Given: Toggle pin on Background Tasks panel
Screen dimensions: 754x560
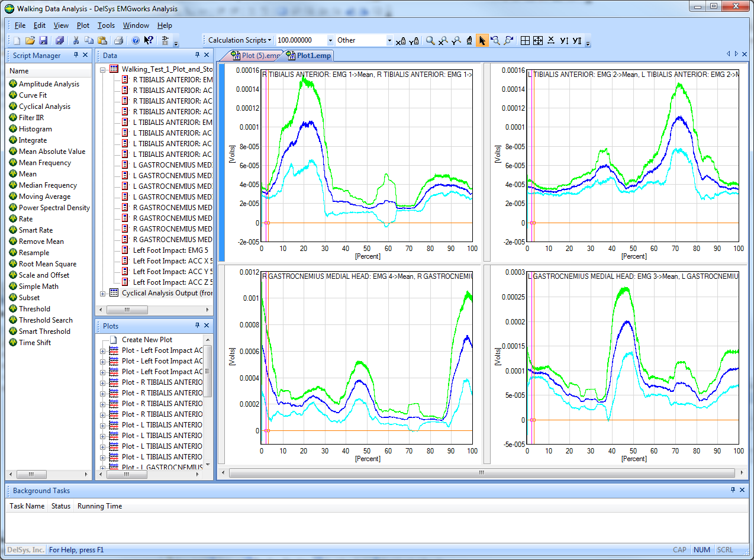Looking at the screenshot, I should (733, 490).
